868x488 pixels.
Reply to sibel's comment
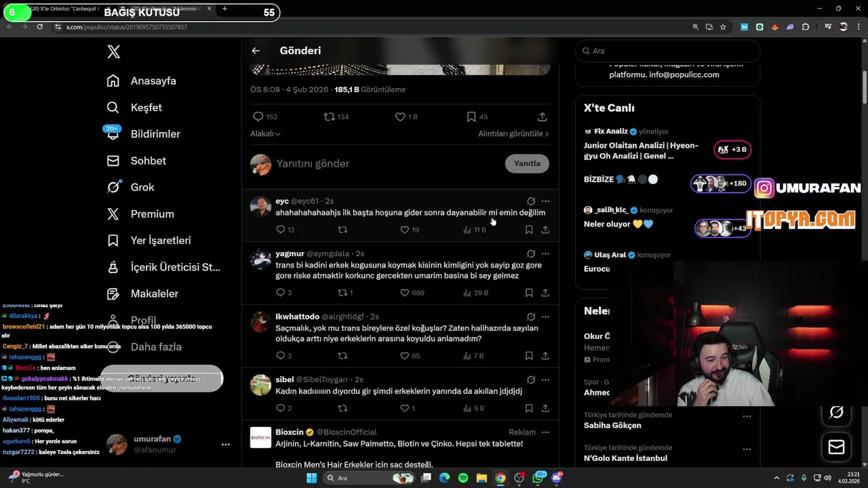pos(280,408)
